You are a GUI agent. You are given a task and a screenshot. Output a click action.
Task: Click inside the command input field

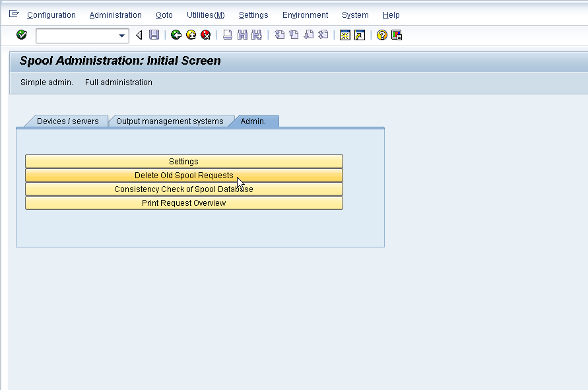pyautogui.click(x=76, y=34)
